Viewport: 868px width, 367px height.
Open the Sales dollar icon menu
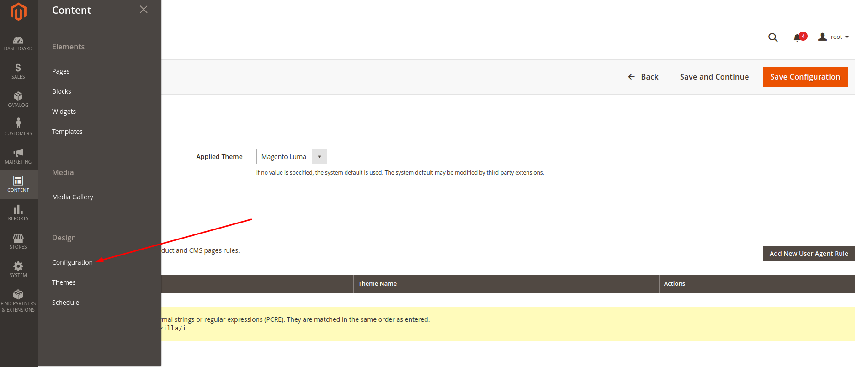tap(18, 71)
